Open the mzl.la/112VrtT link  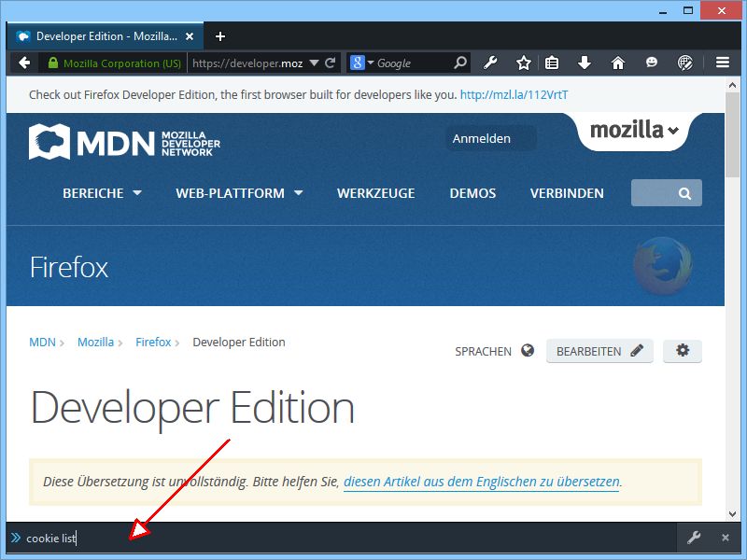coord(514,95)
